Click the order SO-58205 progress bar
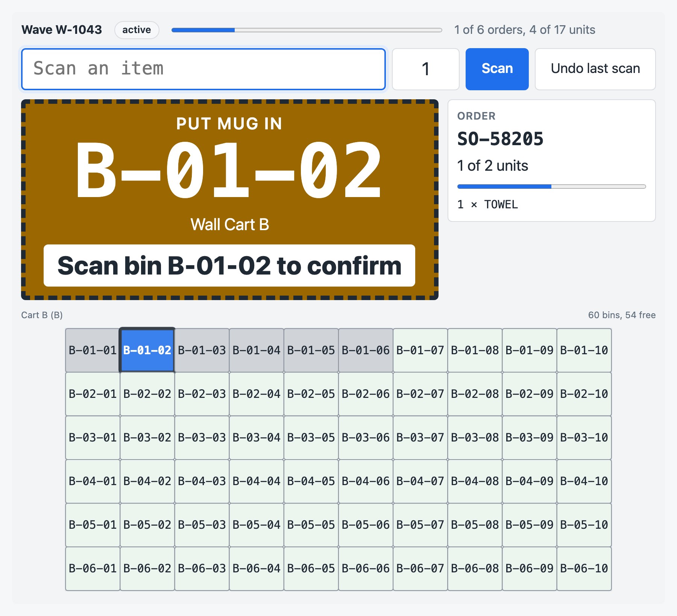677x616 pixels. tap(551, 187)
